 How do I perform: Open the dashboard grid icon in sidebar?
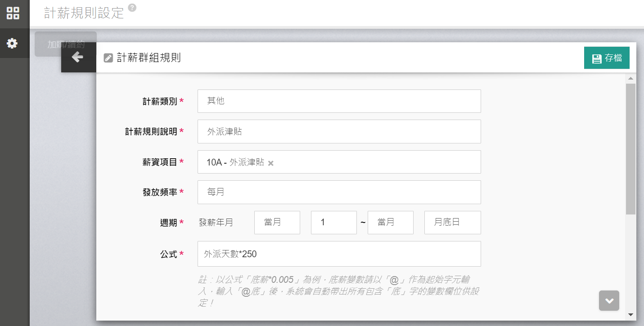click(x=13, y=13)
